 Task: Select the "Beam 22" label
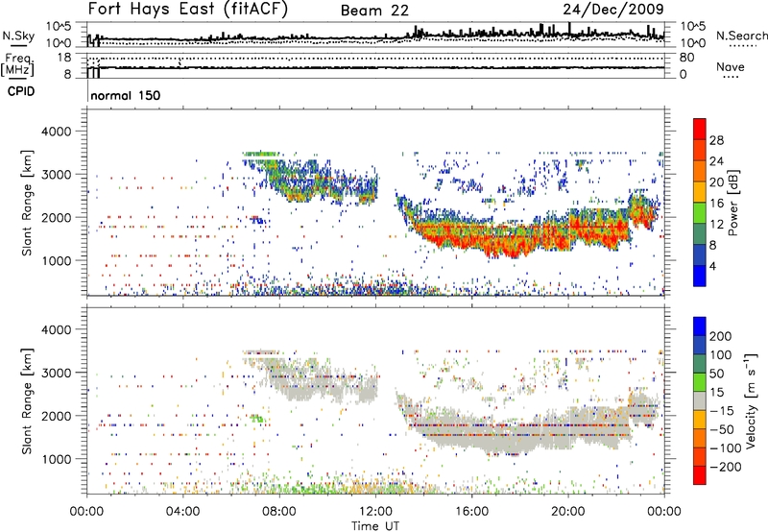pyautogui.click(x=374, y=11)
